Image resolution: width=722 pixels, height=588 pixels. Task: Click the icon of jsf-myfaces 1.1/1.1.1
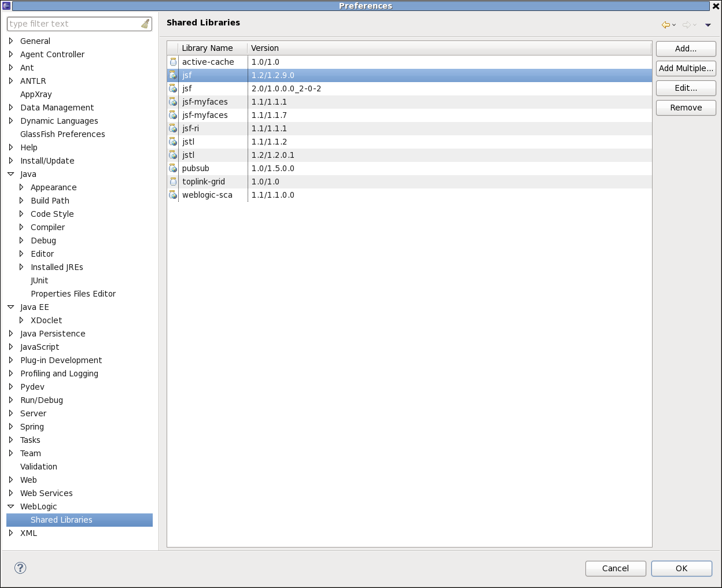(173, 102)
